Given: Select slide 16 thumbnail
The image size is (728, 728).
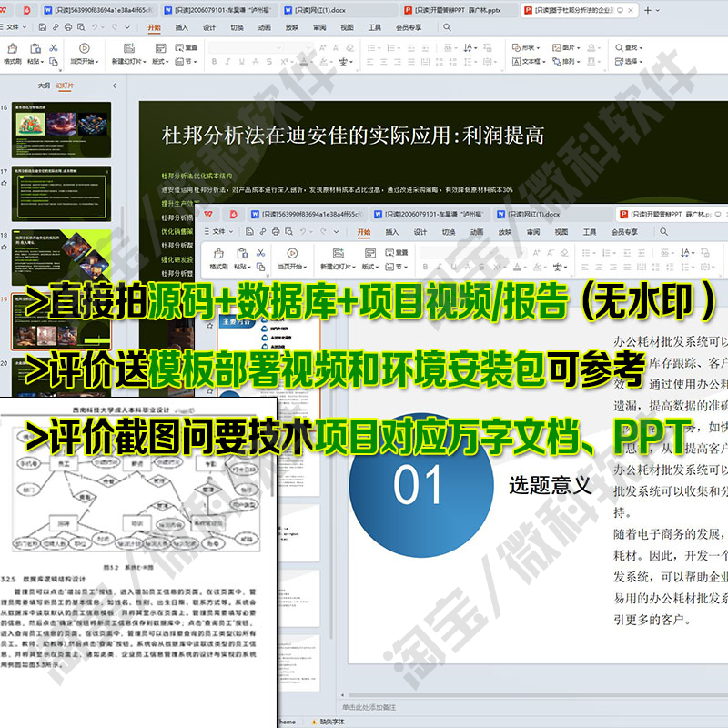Looking at the screenshot, I should point(61,130).
